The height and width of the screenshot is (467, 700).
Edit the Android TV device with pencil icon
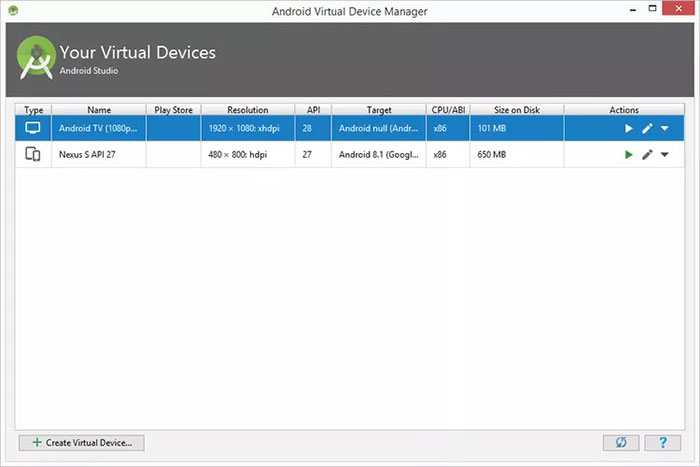(647, 129)
